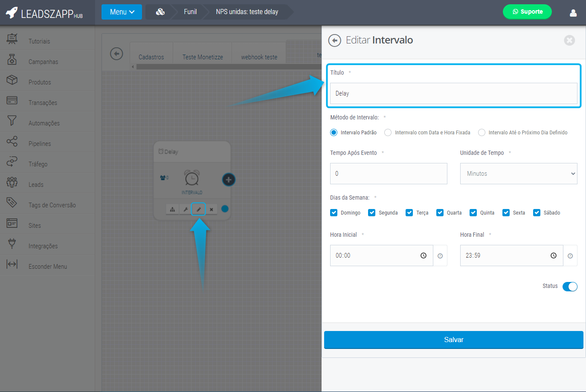The height and width of the screenshot is (392, 586).
Task: Toggle the Status switch off
Action: (569, 287)
